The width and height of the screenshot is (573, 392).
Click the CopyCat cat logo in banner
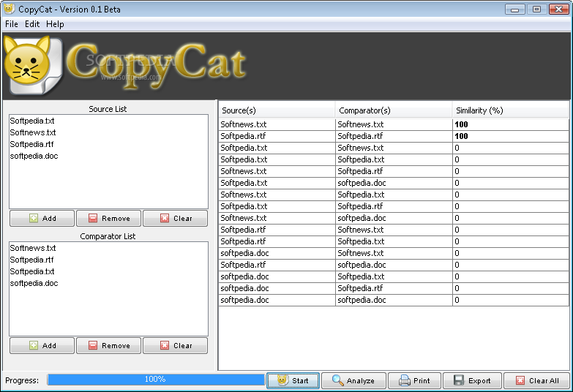pos(32,65)
